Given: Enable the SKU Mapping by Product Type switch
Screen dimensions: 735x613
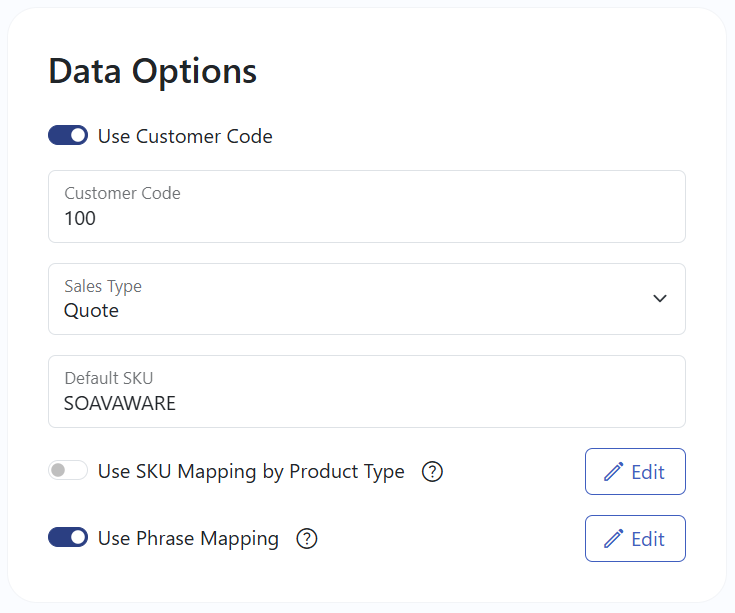Looking at the screenshot, I should (x=68, y=470).
